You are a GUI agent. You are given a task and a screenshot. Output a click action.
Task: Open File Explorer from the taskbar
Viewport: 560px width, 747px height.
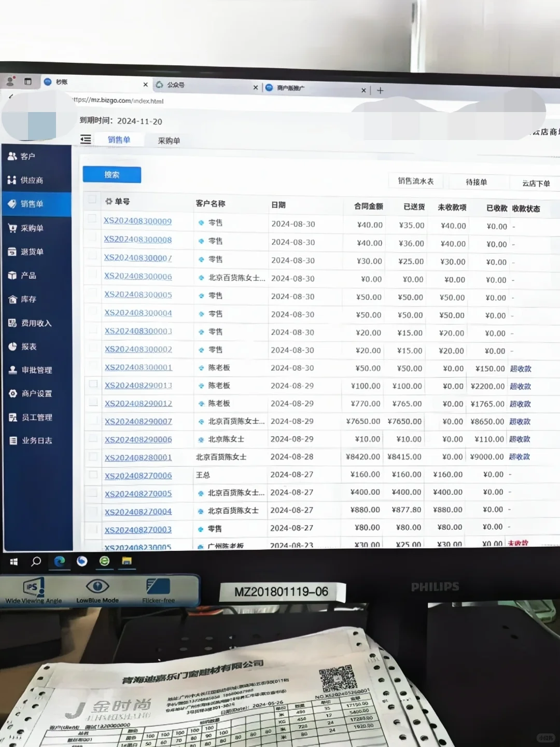tap(127, 561)
